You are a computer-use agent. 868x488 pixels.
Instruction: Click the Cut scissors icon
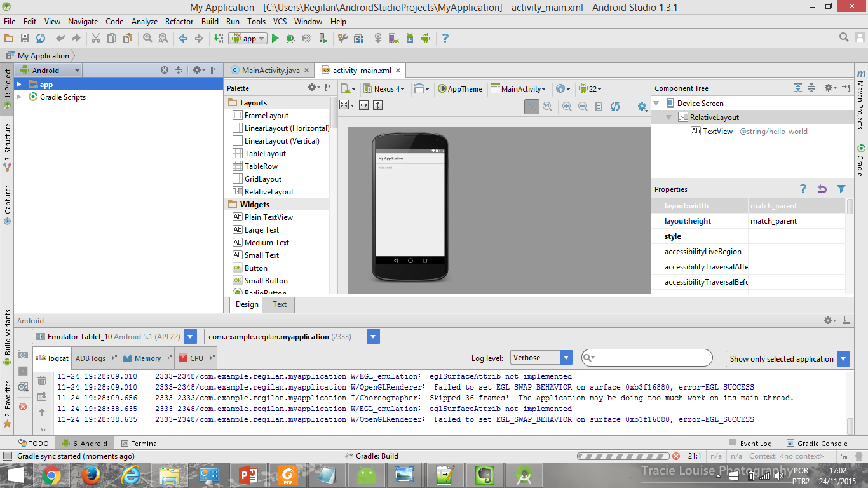coord(95,38)
